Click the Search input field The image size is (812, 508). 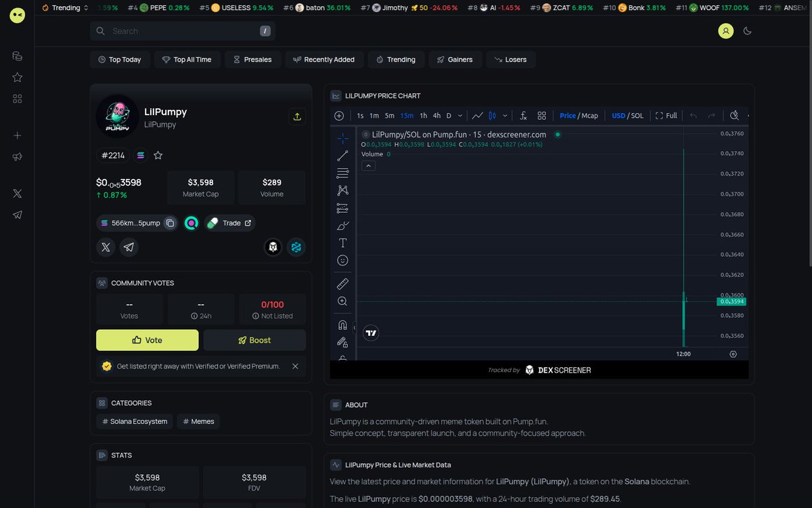[x=183, y=31]
